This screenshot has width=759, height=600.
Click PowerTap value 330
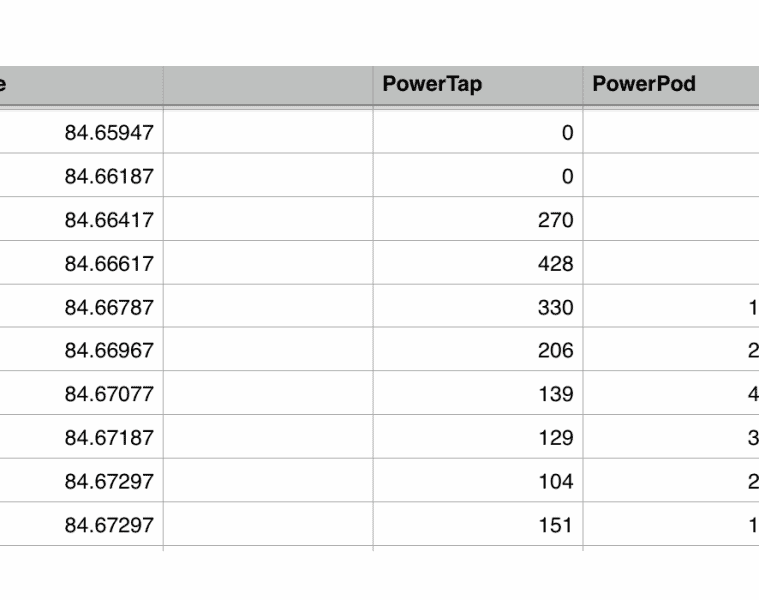coord(477,307)
